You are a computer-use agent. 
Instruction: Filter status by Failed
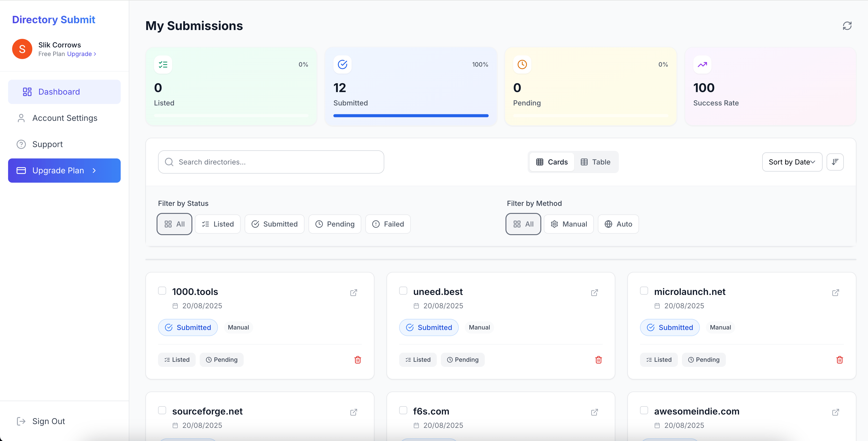click(388, 224)
